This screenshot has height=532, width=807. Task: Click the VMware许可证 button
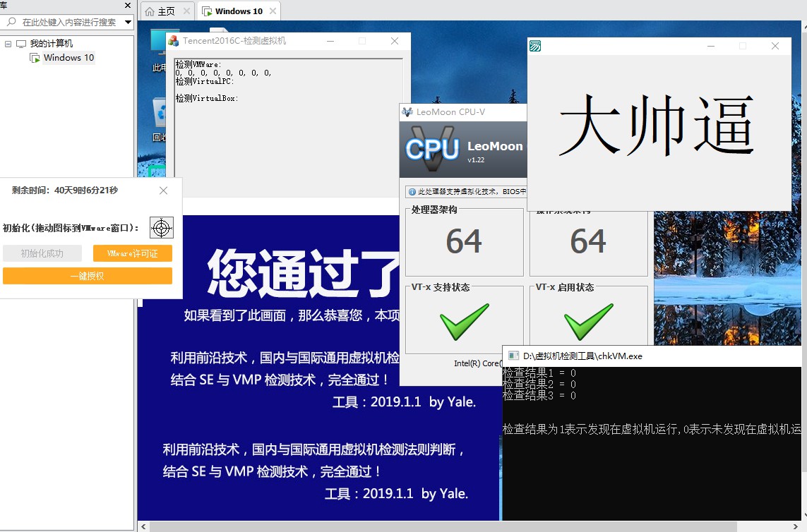pos(132,253)
